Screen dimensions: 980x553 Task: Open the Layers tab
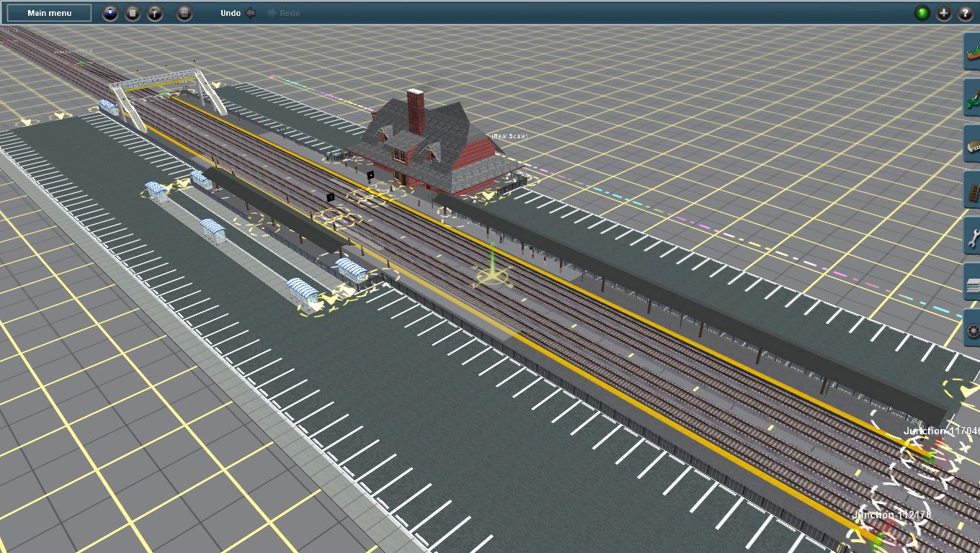(x=972, y=282)
